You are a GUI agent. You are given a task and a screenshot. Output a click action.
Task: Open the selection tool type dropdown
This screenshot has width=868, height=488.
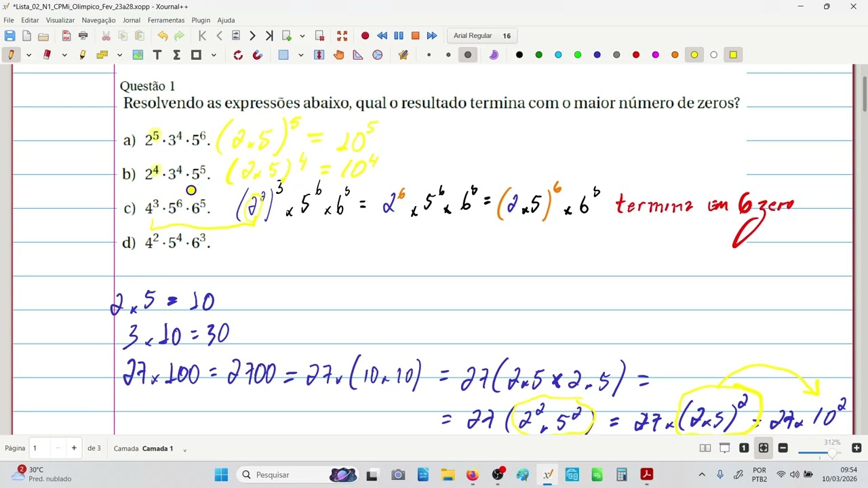301,55
